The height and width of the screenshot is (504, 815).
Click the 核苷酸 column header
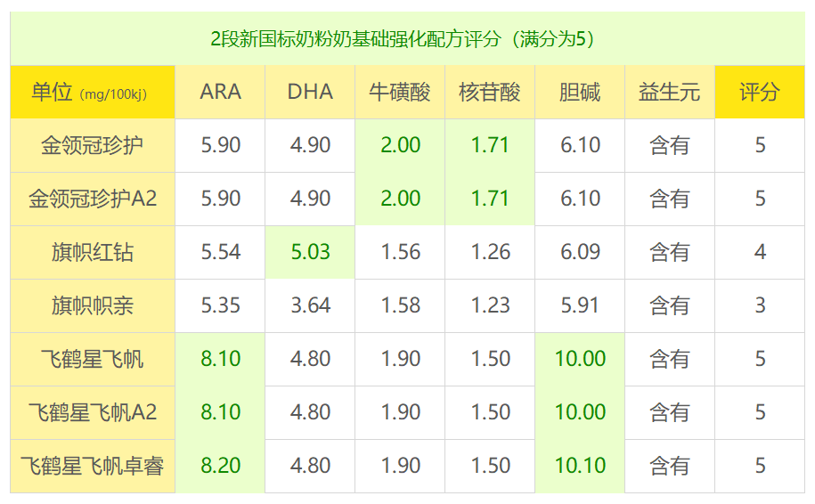[490, 92]
